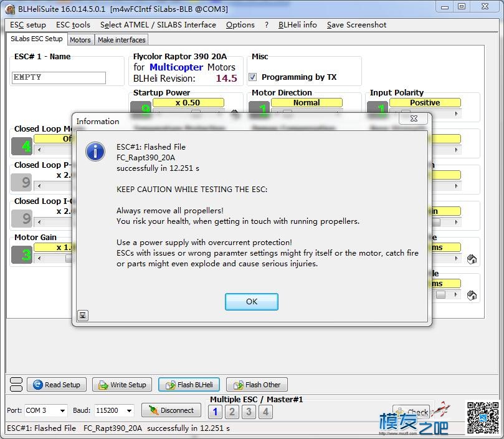Image resolution: width=504 pixels, height=439 pixels.
Task: Click the FC_Rapt390_20A file name in the dialog
Action: 146,157
